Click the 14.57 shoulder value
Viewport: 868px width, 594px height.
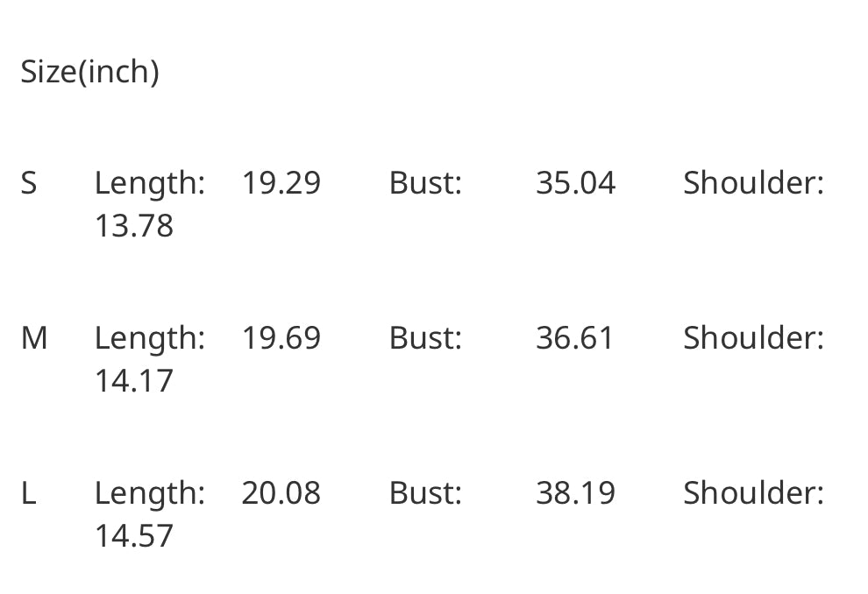133,536
